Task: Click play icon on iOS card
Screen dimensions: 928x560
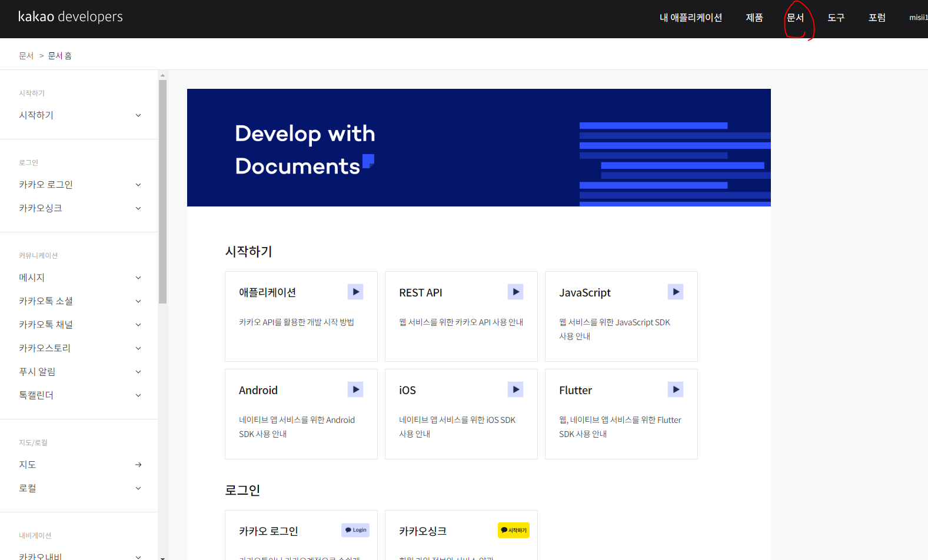Action: (x=515, y=389)
